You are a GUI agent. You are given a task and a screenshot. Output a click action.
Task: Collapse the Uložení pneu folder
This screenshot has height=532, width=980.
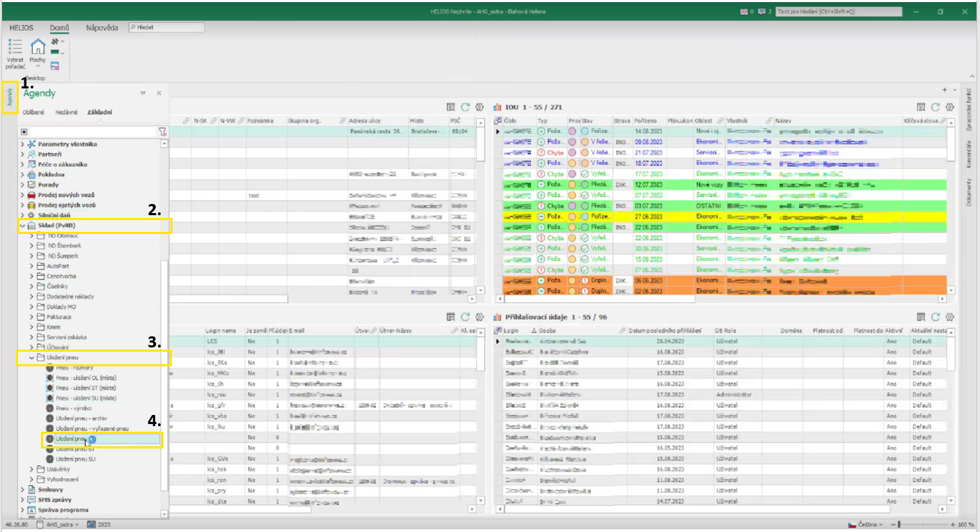pyautogui.click(x=31, y=357)
